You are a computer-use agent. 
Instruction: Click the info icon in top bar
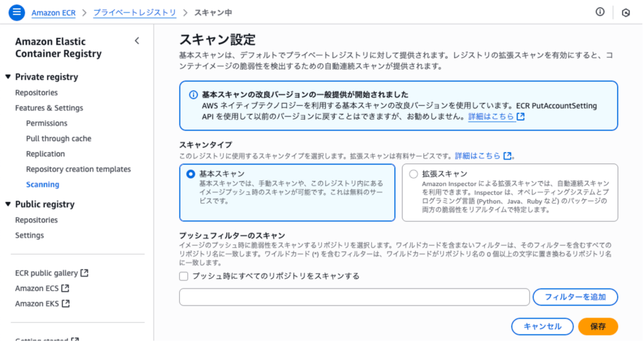(x=600, y=12)
